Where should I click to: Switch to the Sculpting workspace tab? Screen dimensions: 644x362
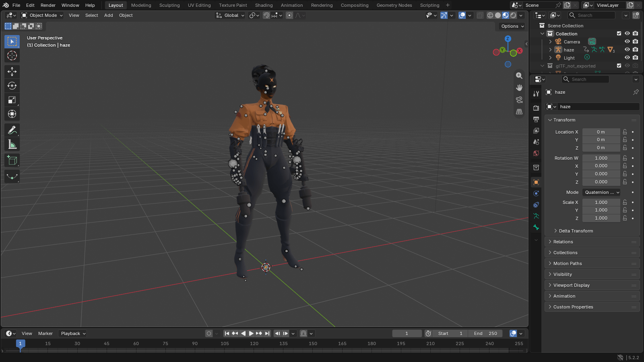pos(169,5)
